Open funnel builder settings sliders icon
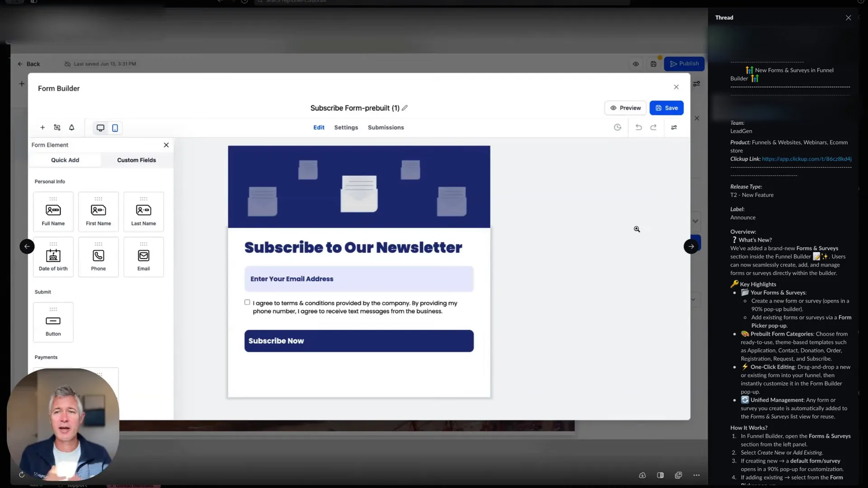Image resolution: width=868 pixels, height=488 pixels. (697, 84)
